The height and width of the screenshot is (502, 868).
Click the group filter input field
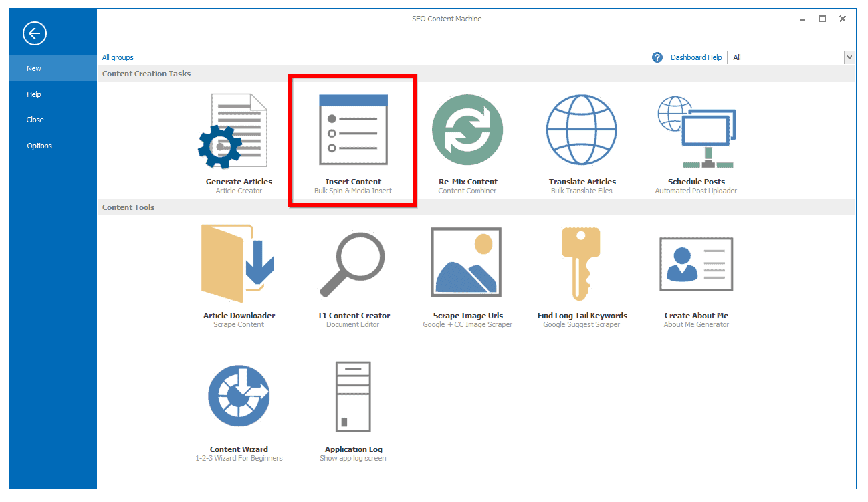pyautogui.click(x=786, y=57)
